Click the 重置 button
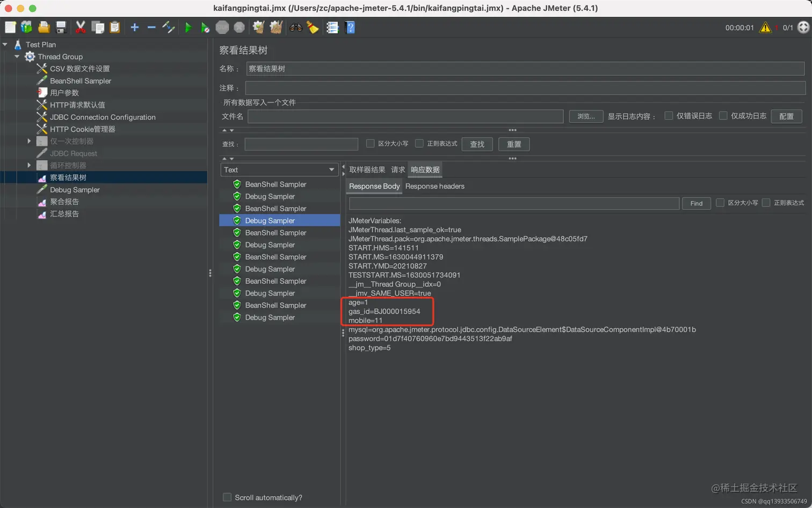 (514, 144)
